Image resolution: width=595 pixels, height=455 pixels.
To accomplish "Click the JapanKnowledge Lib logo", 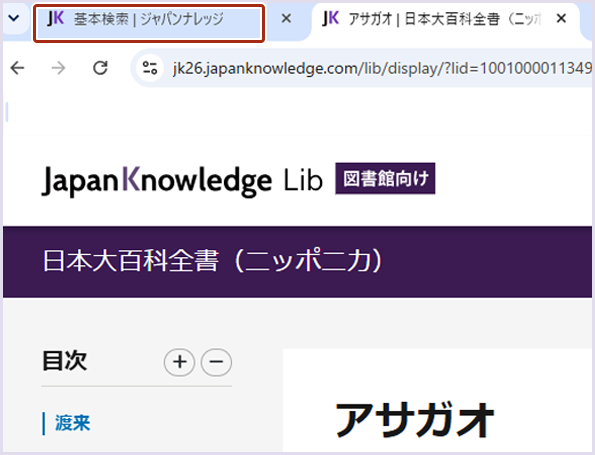I will coord(182,181).
